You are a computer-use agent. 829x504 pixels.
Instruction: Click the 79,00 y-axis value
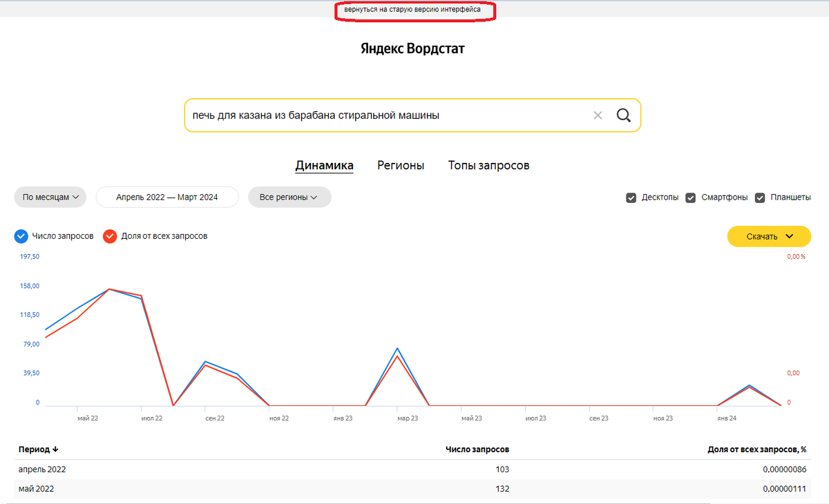pos(30,344)
